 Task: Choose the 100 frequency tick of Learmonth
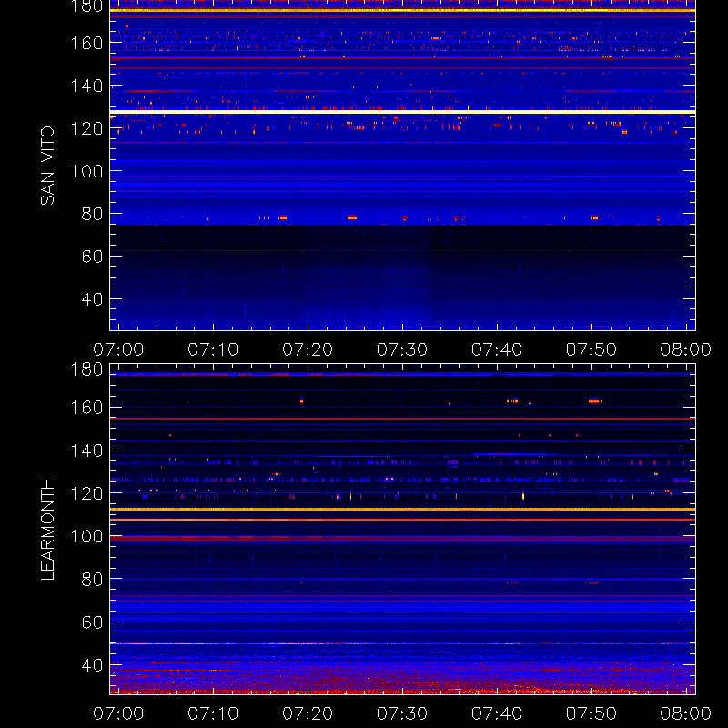pyautogui.click(x=86, y=536)
